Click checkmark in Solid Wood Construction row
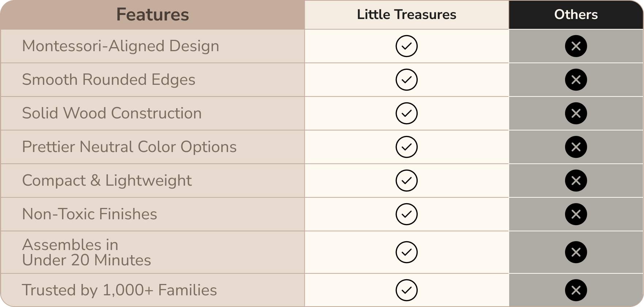Screen dimensions: 644x307 coord(406,113)
